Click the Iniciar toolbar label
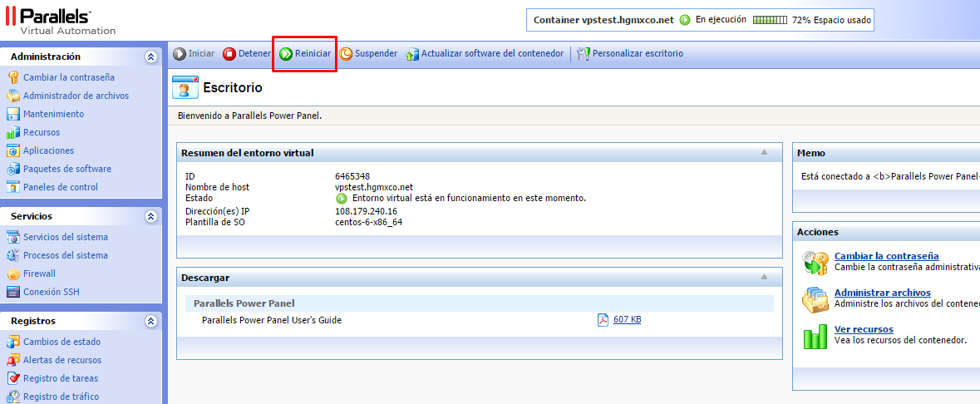Viewport: 980px width, 404px height. (201, 54)
